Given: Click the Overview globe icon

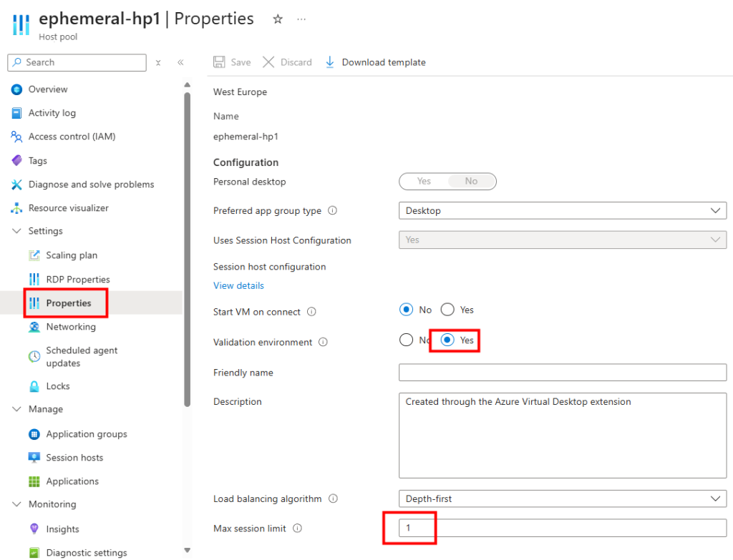Looking at the screenshot, I should pyautogui.click(x=17, y=89).
